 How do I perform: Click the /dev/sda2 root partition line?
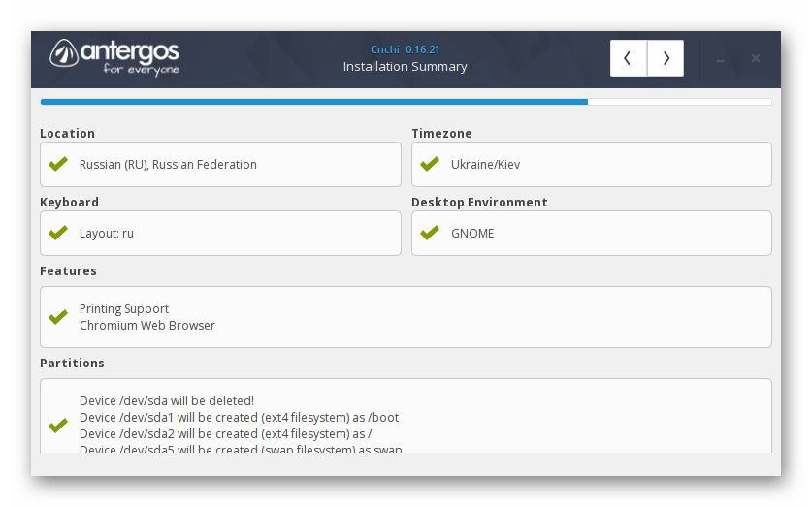pos(225,434)
